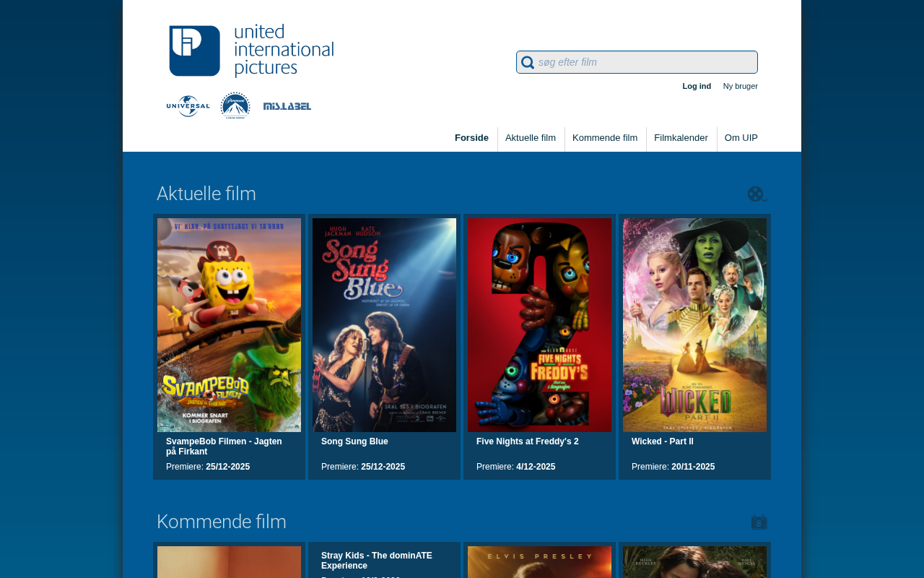Open the Ny bruger registration link
Image resolution: width=924 pixels, height=578 pixels.
741,86
